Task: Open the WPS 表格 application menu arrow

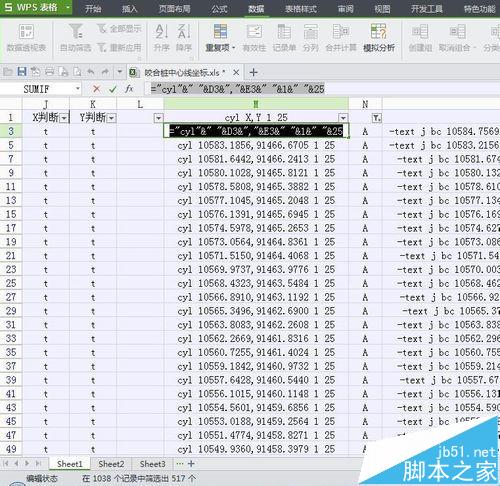Action: click(68, 7)
